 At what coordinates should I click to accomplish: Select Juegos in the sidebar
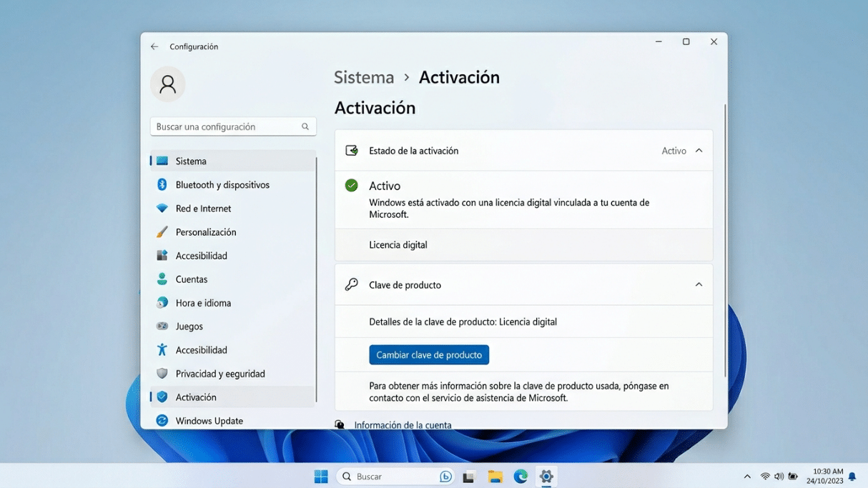coord(232,326)
